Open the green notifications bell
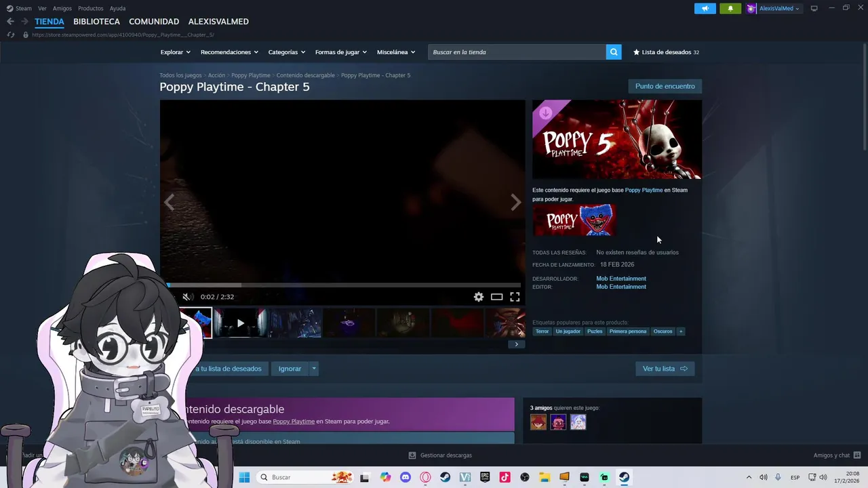The width and height of the screenshot is (868, 488). coord(730,8)
